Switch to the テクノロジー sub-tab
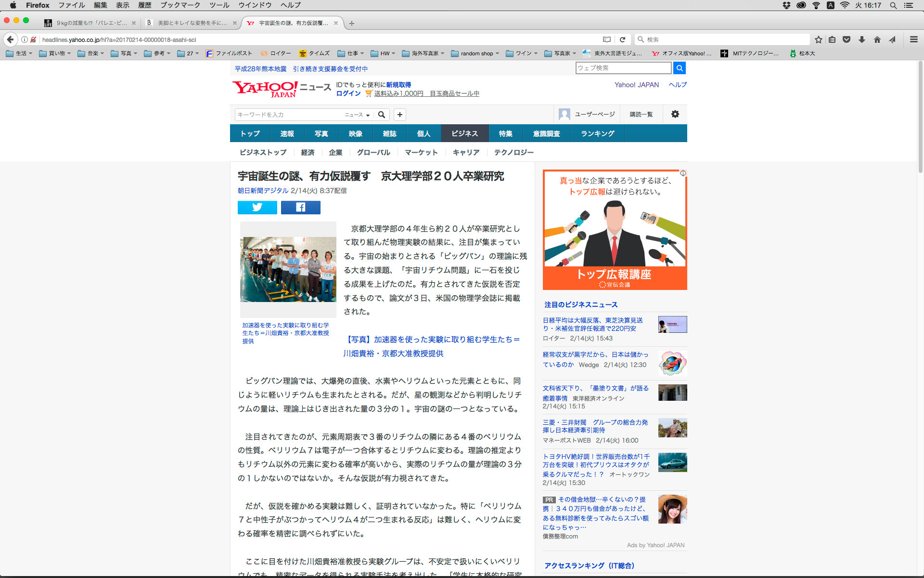This screenshot has width=924, height=578. [x=513, y=152]
